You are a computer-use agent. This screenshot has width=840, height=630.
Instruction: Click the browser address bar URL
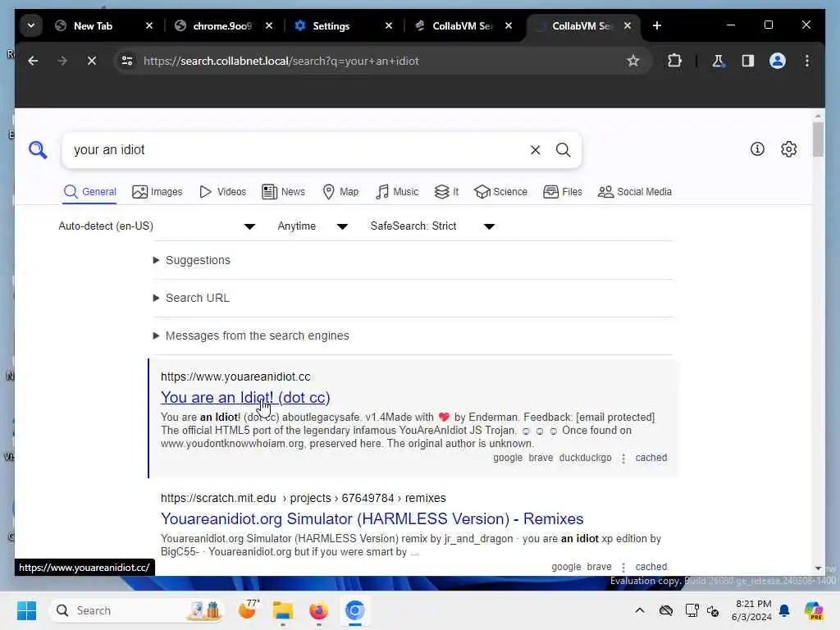coord(281,61)
